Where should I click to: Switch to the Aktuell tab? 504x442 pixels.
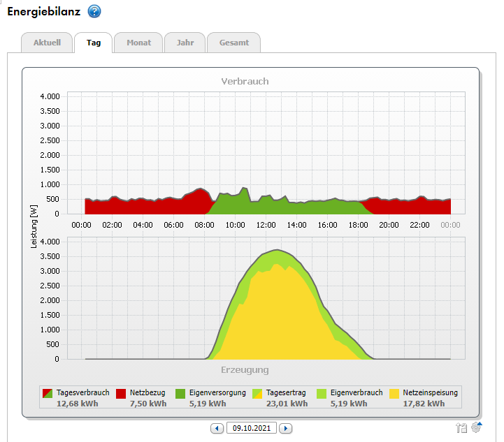[47, 43]
